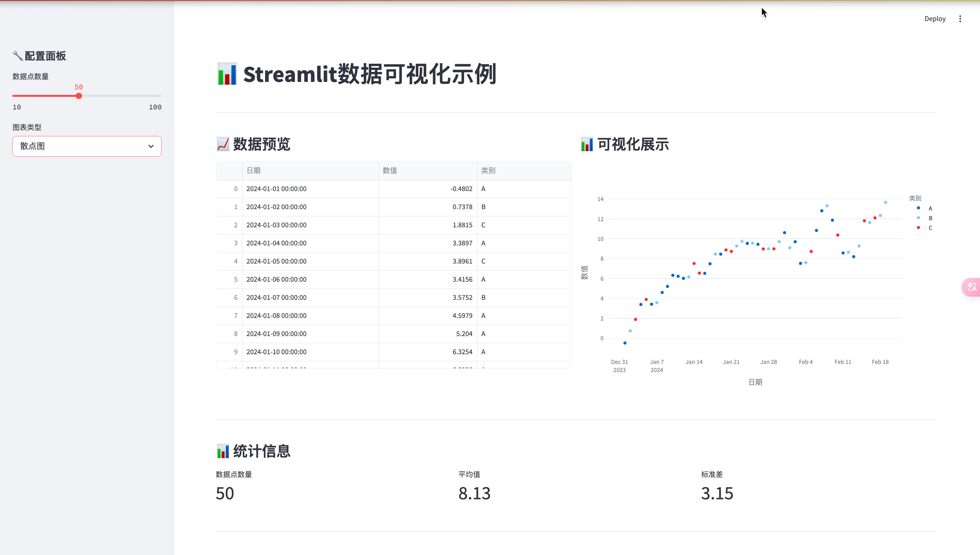
Task: Click the line chart icon beside 数据预览
Action: point(223,144)
